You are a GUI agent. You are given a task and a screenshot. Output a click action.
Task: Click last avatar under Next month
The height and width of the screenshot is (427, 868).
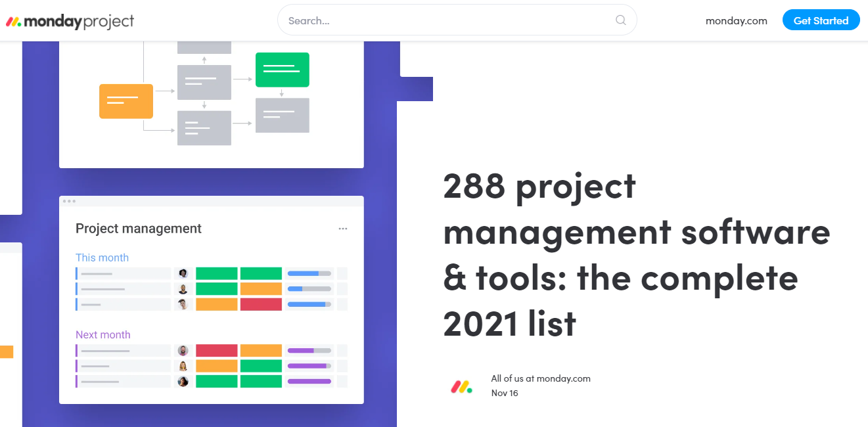pos(183,381)
